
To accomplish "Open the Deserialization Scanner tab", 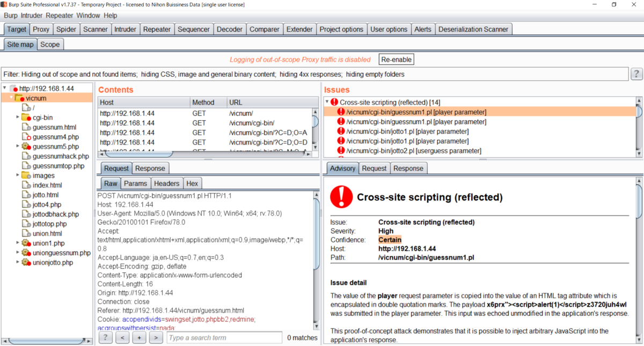I will coord(473,30).
